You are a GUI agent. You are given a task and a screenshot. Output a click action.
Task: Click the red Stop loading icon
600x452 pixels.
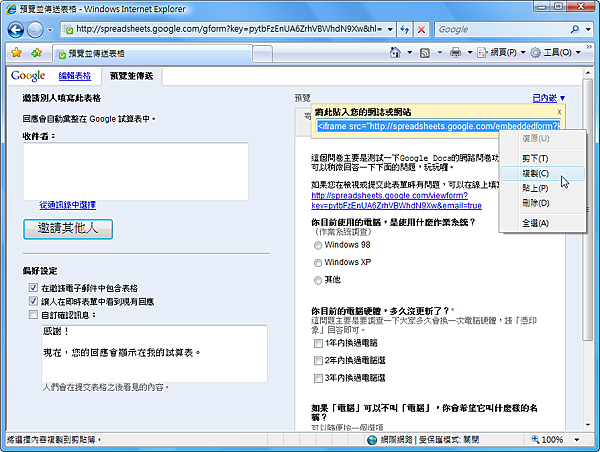click(421, 29)
